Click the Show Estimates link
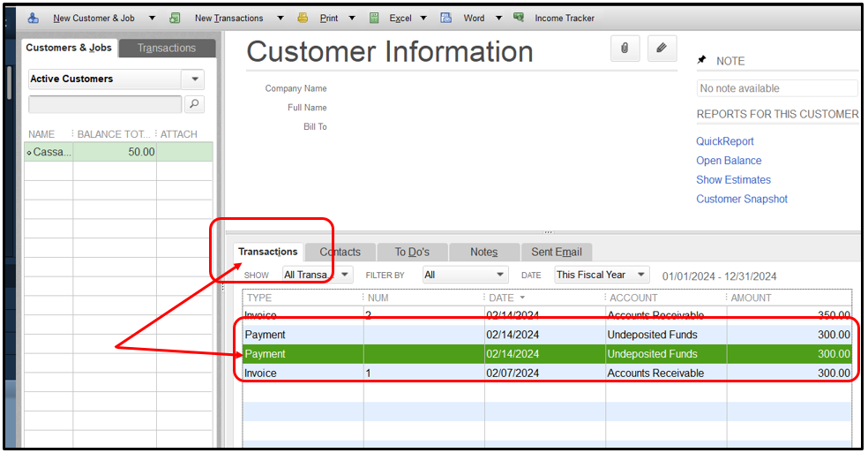This screenshot has height=453, width=868. [733, 179]
